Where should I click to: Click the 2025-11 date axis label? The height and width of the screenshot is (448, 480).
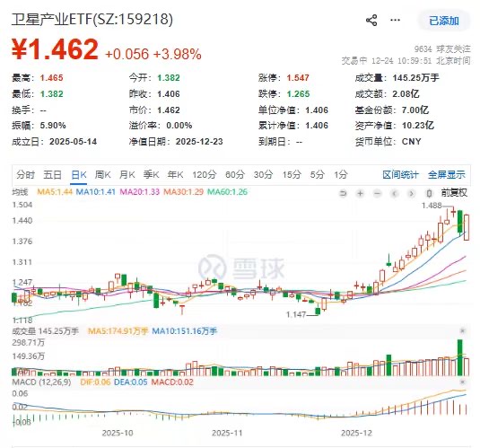[x=227, y=433]
